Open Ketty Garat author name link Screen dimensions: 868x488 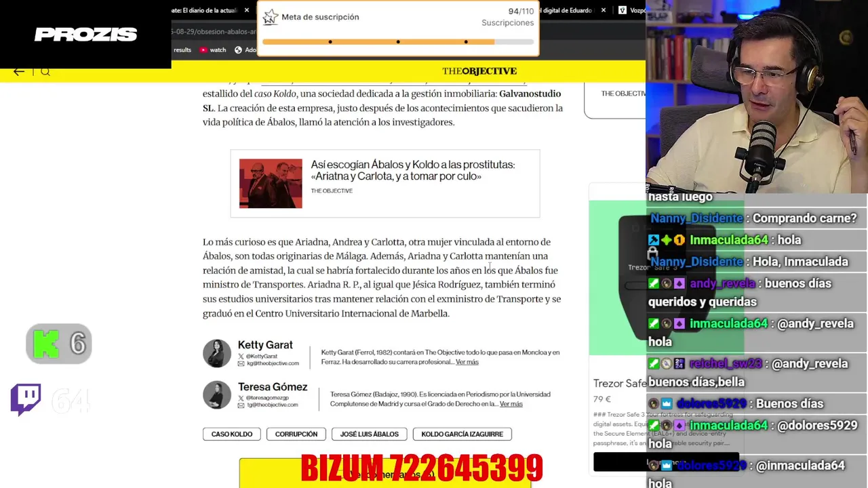[x=265, y=345]
